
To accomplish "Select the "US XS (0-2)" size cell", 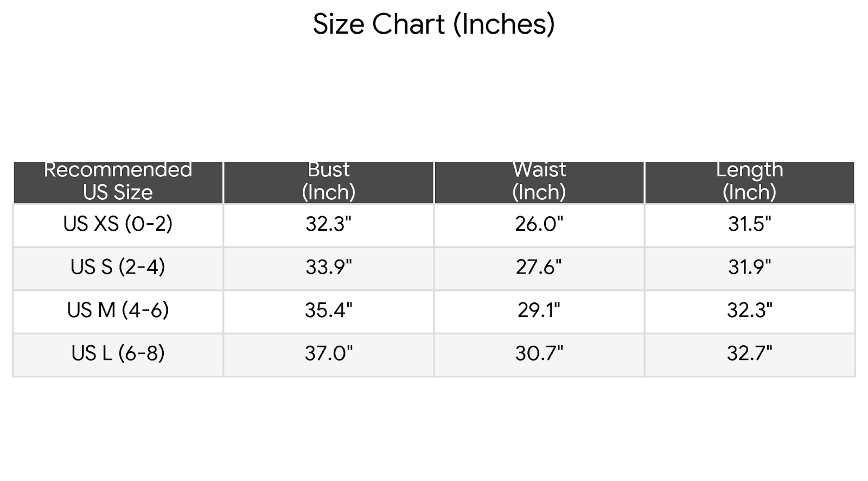I will (x=118, y=224).
